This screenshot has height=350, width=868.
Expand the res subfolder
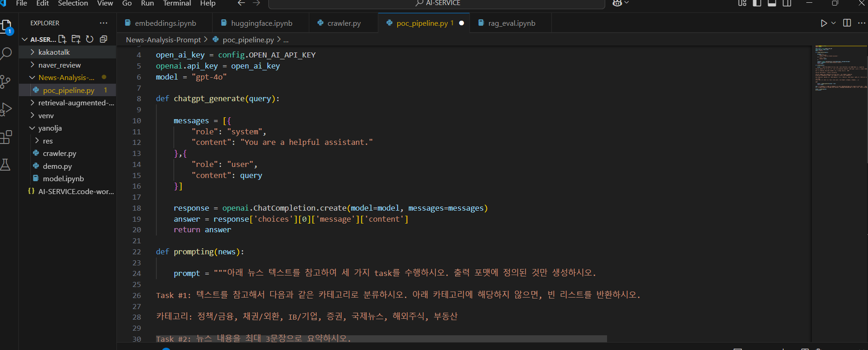pyautogui.click(x=37, y=141)
